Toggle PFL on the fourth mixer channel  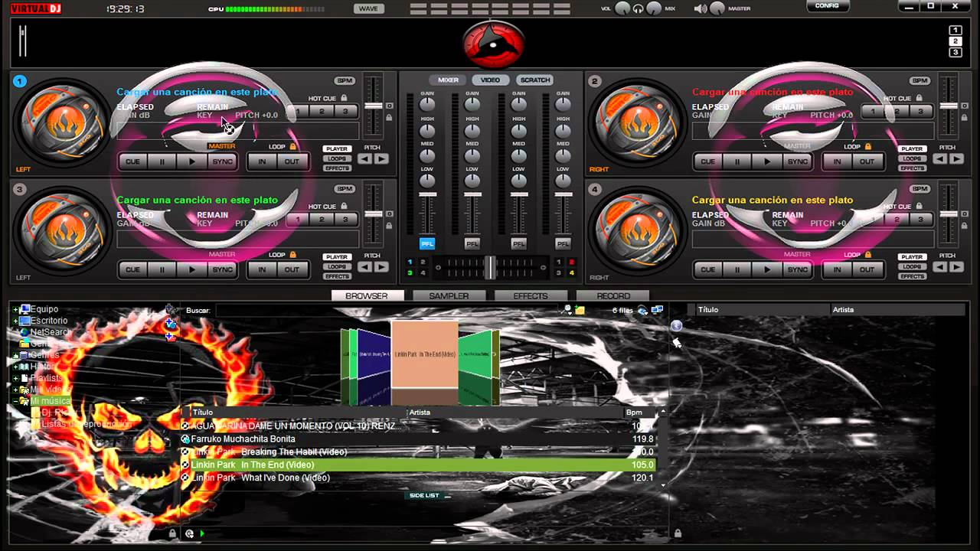coord(563,243)
